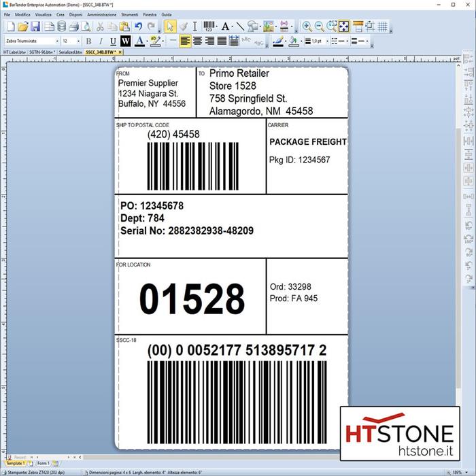Open the File menu
Screen dimensions: 476x476
click(7, 14)
